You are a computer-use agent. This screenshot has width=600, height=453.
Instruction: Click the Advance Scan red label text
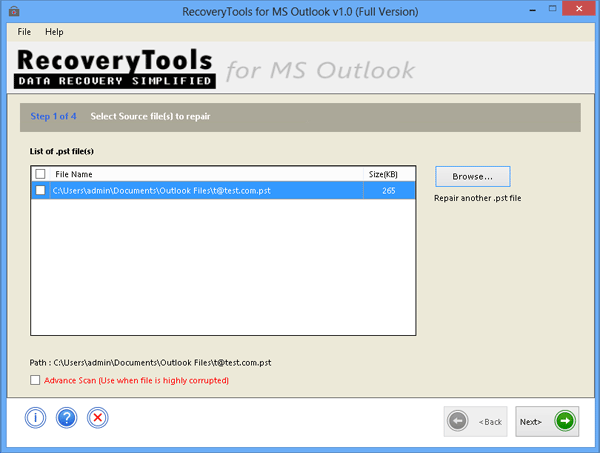[136, 380]
